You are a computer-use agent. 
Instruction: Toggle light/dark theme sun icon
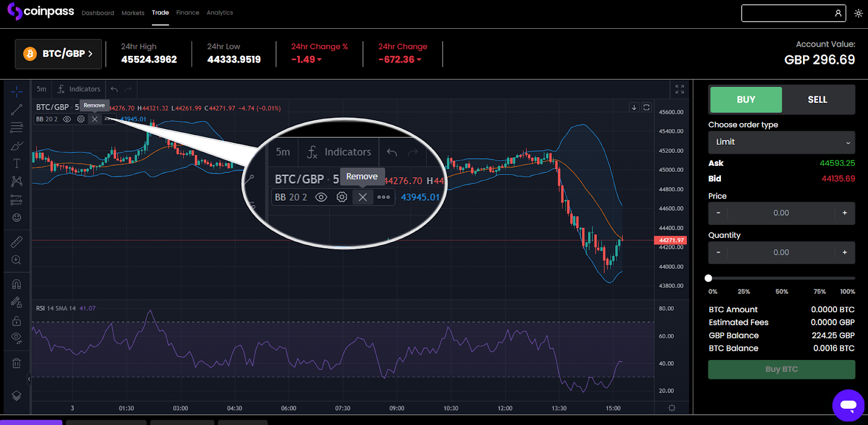tap(858, 14)
